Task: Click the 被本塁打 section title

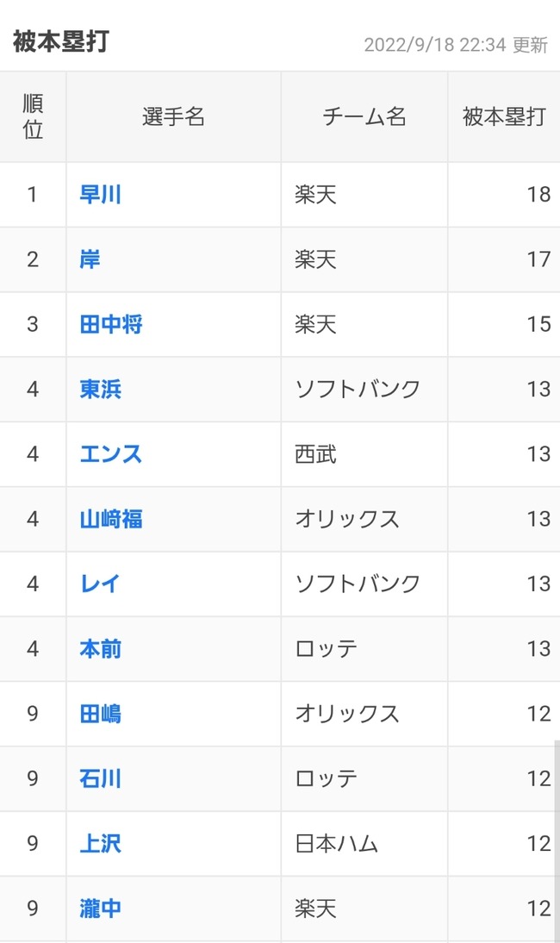Action: 60,41
